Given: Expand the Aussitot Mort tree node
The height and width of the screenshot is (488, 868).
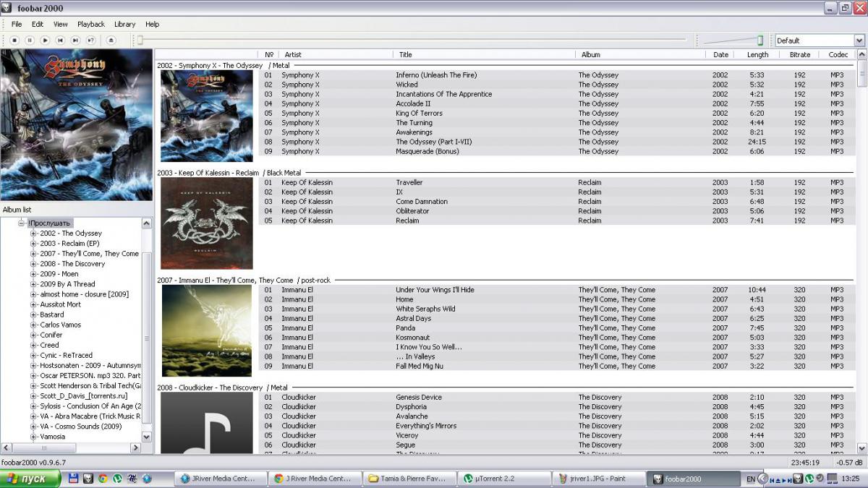Looking at the screenshot, I should 33,304.
